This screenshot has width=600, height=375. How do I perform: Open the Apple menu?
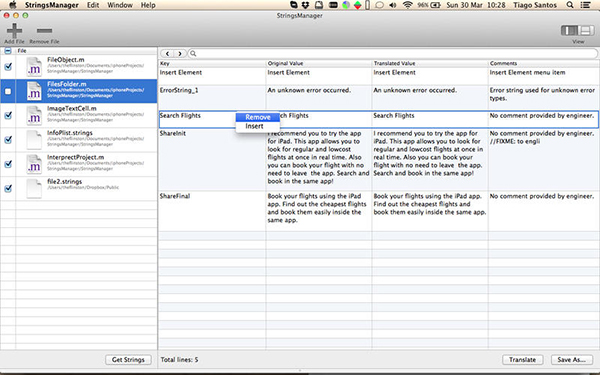13,5
